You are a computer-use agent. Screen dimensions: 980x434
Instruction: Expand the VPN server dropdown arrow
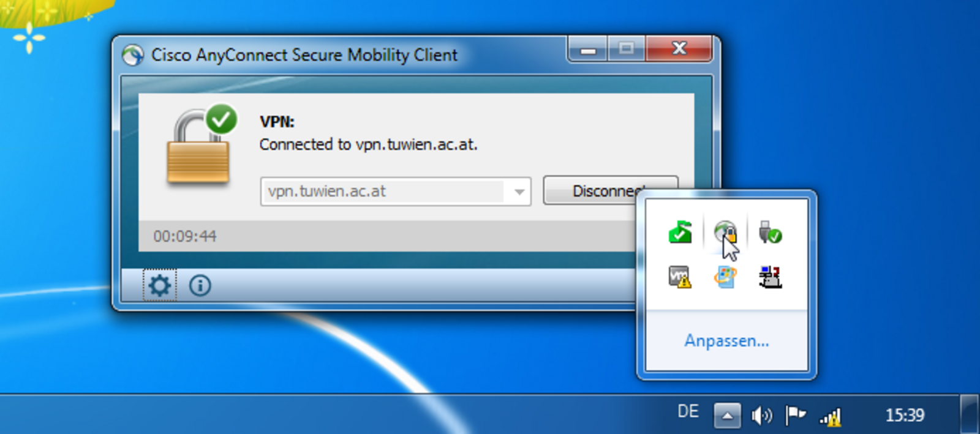coord(519,192)
